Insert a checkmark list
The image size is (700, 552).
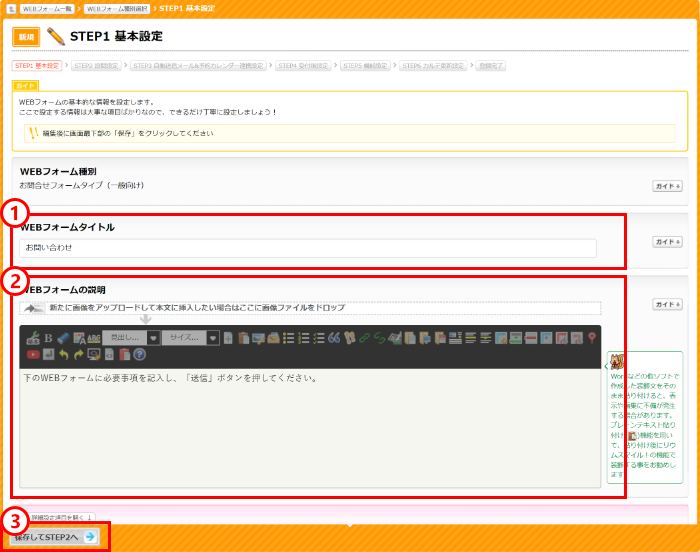pyautogui.click(x=319, y=338)
